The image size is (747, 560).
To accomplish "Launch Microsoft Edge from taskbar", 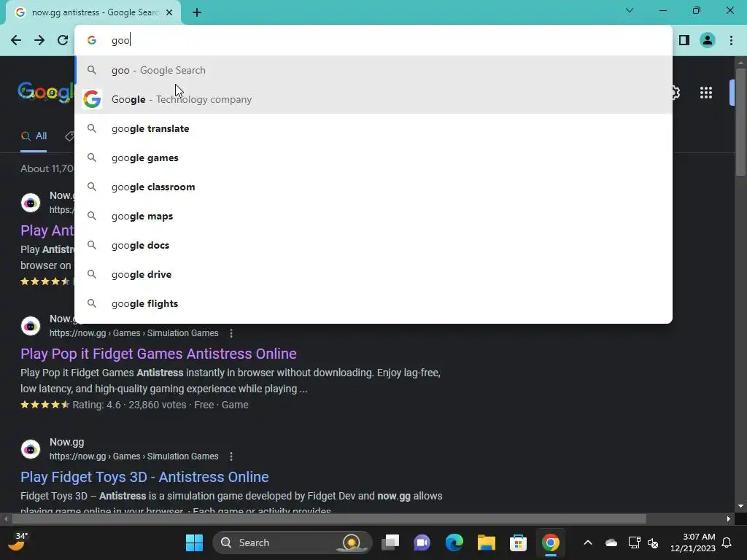I will pyautogui.click(x=454, y=542).
